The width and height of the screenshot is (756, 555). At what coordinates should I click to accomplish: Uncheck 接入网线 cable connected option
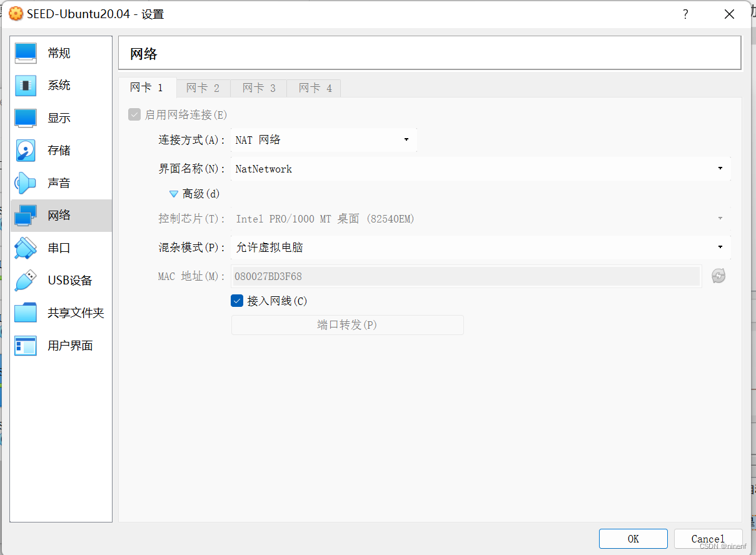(x=237, y=301)
